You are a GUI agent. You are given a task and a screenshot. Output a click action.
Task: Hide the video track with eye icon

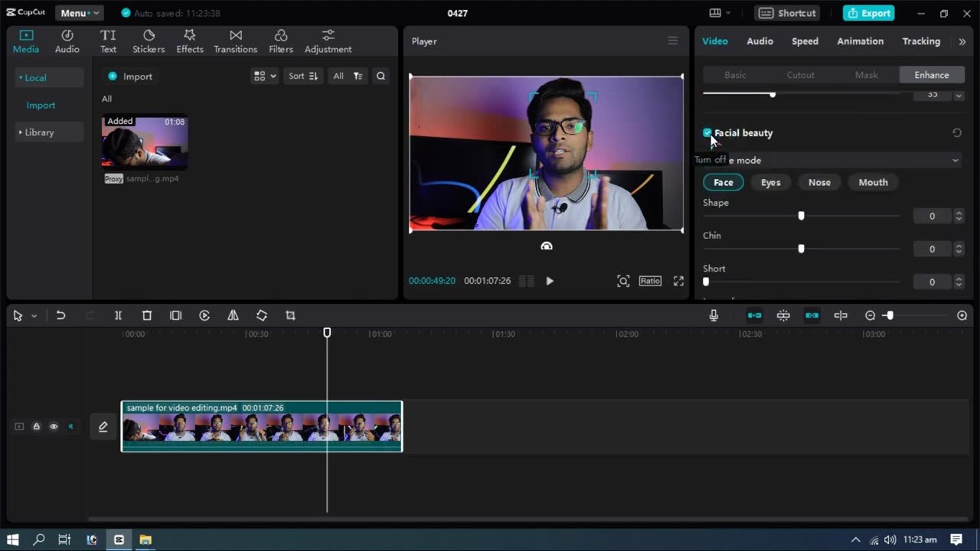point(54,426)
